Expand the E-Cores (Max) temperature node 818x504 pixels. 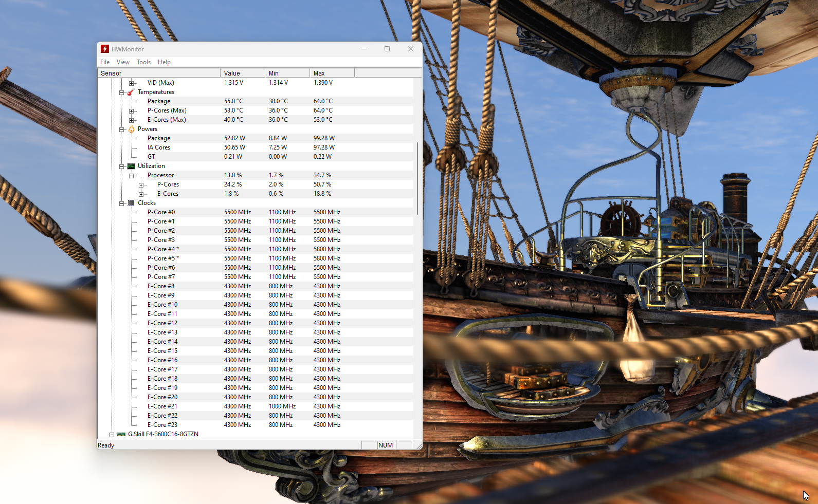tap(132, 120)
